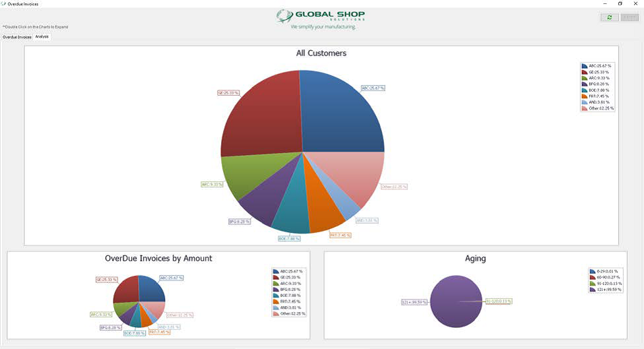
Task: Click the purple Aging pie chart
Action: 456,301
